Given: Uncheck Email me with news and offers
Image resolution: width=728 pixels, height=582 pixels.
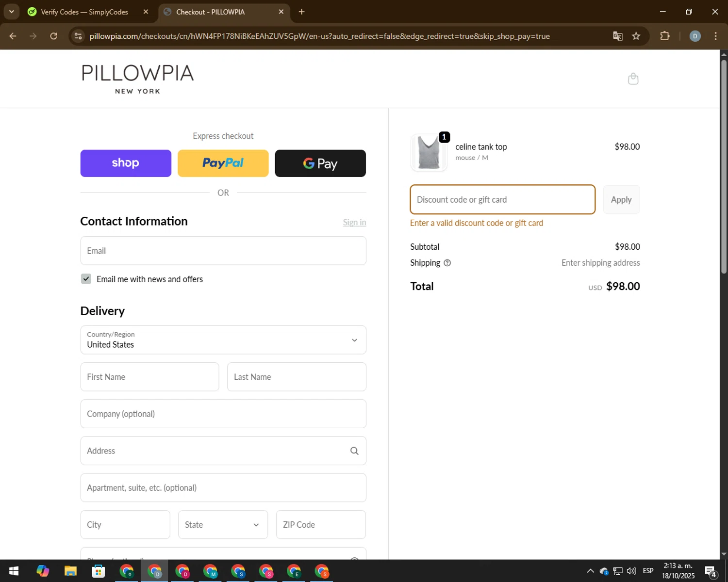Looking at the screenshot, I should 86,279.
